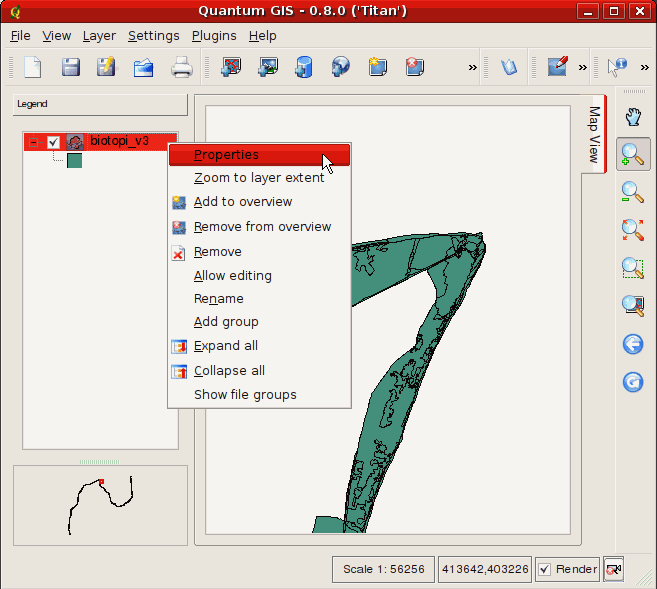This screenshot has height=589, width=657.
Task: Choose Allow editing in context menu
Action: pos(259,276)
